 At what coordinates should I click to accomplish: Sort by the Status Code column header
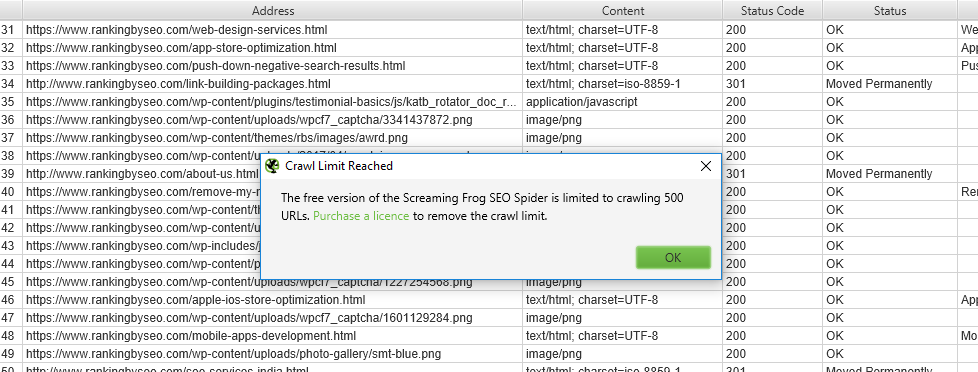[x=772, y=11]
